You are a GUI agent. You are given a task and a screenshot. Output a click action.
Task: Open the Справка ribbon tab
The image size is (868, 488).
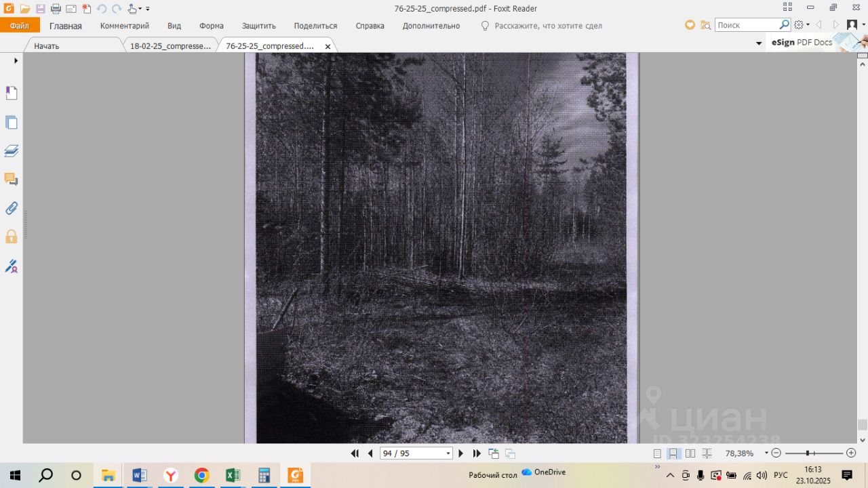tap(370, 26)
